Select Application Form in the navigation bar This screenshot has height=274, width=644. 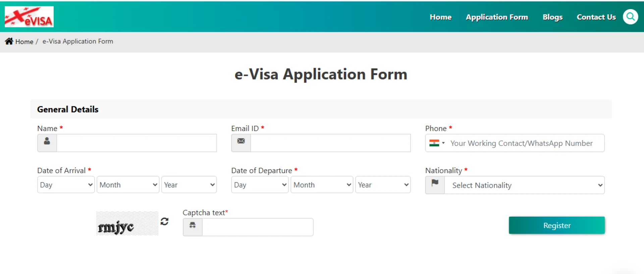(x=497, y=17)
